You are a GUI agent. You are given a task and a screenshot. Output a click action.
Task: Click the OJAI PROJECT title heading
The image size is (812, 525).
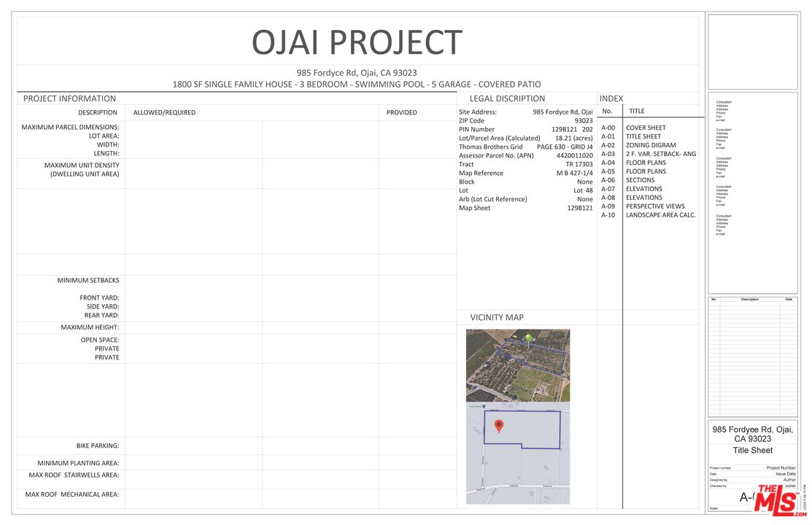[357, 42]
